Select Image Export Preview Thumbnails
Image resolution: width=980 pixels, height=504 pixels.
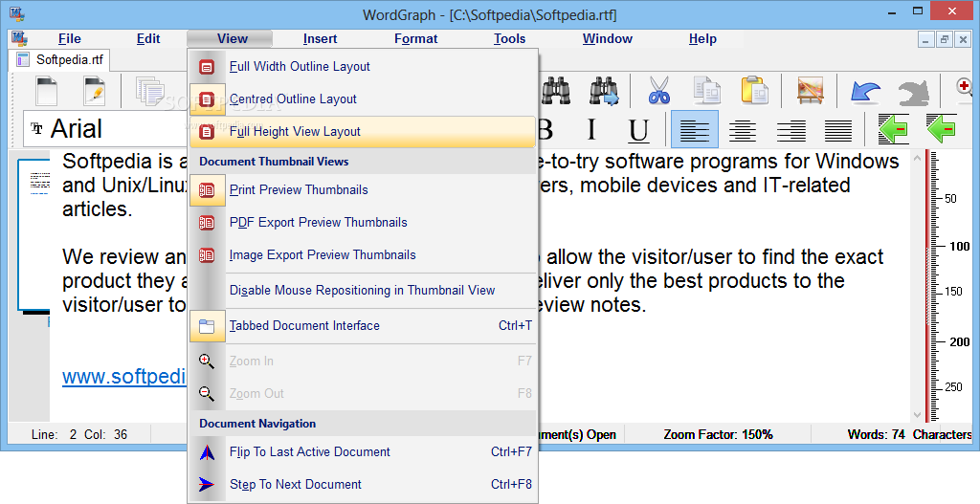tap(363, 254)
